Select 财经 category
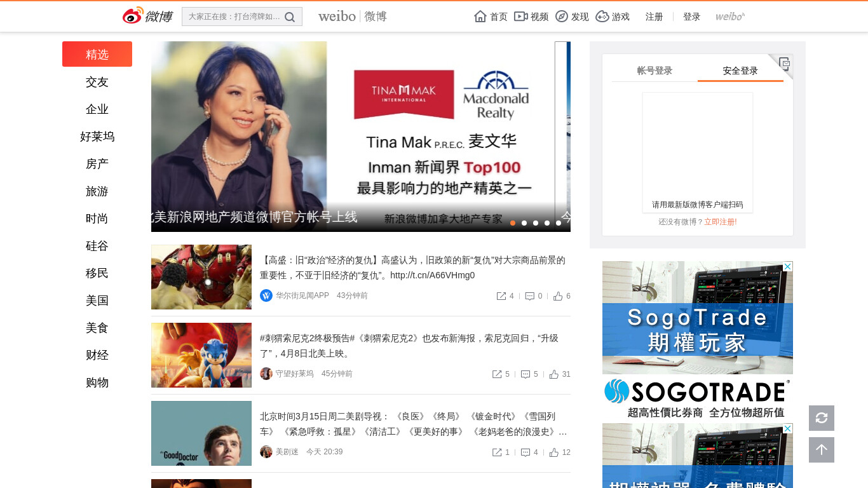 [97, 355]
